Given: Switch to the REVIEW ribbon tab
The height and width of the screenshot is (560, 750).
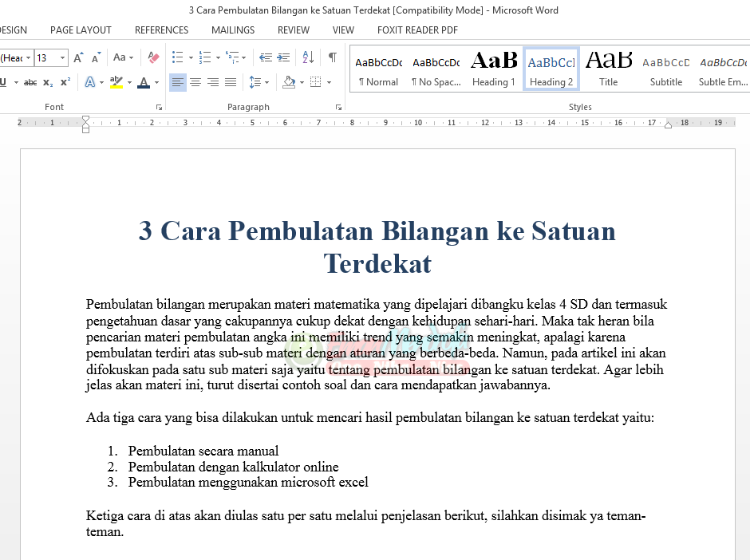Looking at the screenshot, I should [293, 30].
